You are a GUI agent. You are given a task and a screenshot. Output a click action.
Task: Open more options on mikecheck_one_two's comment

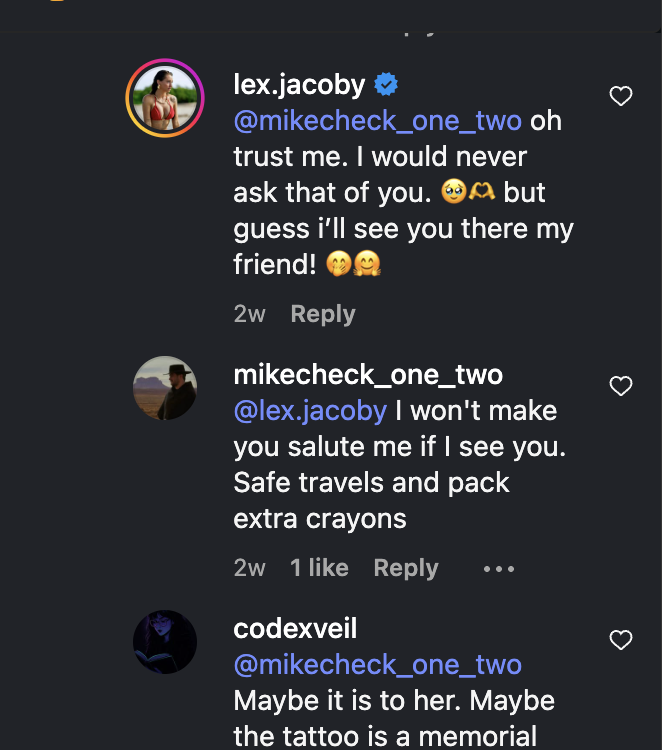point(499,569)
